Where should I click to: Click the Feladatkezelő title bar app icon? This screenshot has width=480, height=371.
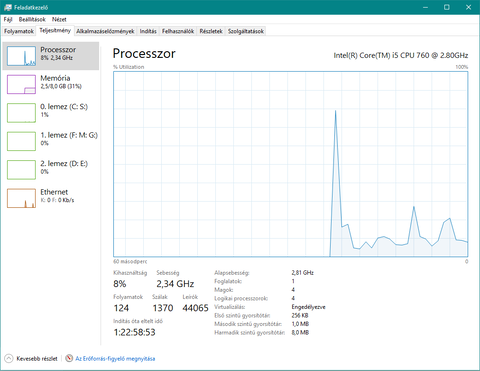tap(8, 7)
